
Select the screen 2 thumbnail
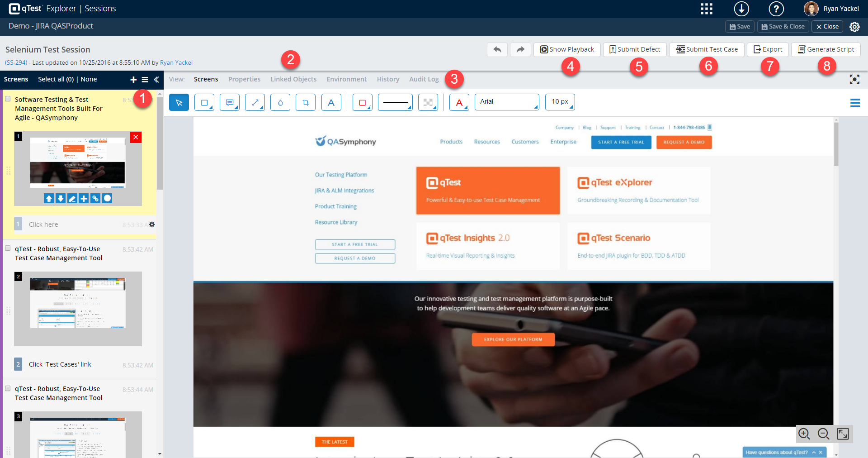point(78,309)
